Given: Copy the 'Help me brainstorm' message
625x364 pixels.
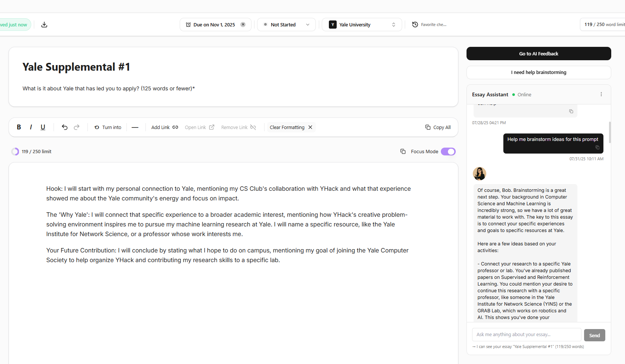Looking at the screenshot, I should pyautogui.click(x=597, y=148).
